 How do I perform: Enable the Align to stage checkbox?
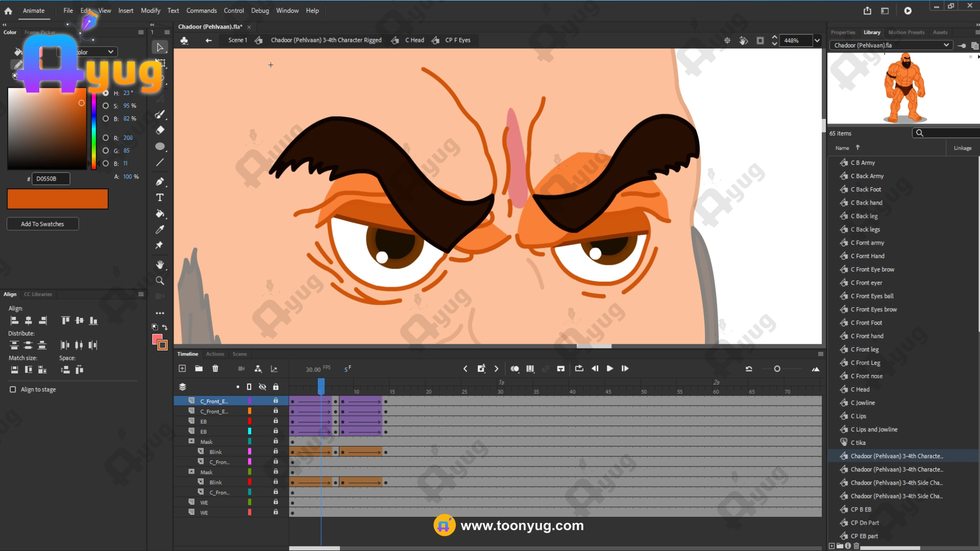(x=13, y=389)
